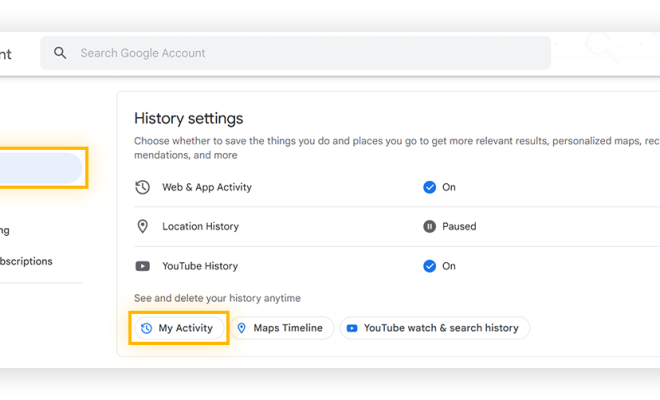
Task: Click the Paused status text
Action: (x=459, y=227)
